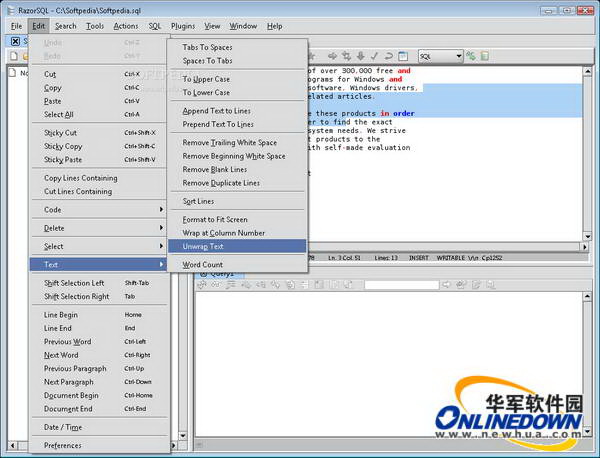The image size is (600, 458).
Task: Click the calendar-style window icon in toolbar
Action: coord(402,56)
